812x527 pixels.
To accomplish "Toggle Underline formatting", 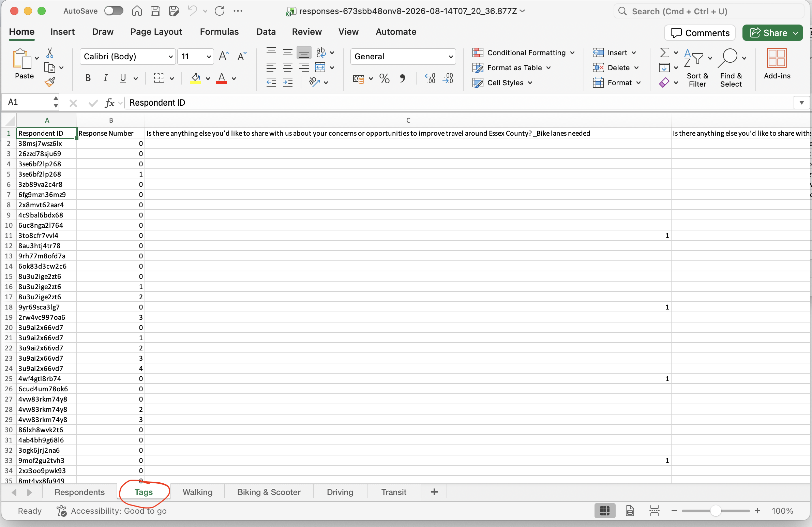I will pyautogui.click(x=123, y=78).
